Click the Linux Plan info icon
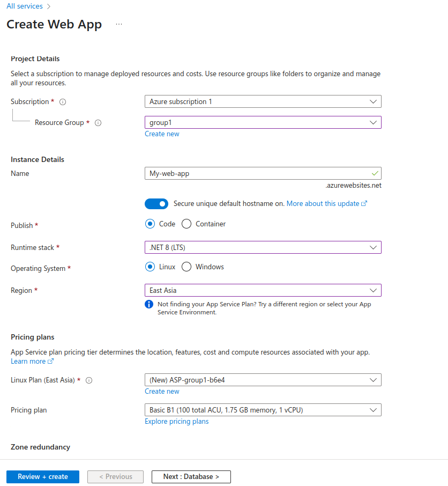This screenshot has height=486, width=448. pos(89,380)
